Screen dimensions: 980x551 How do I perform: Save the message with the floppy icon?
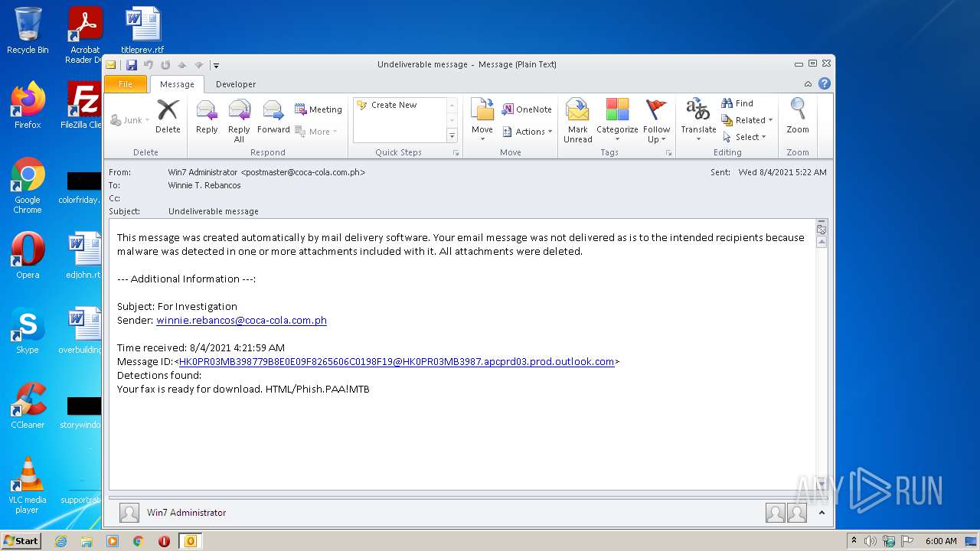click(132, 65)
